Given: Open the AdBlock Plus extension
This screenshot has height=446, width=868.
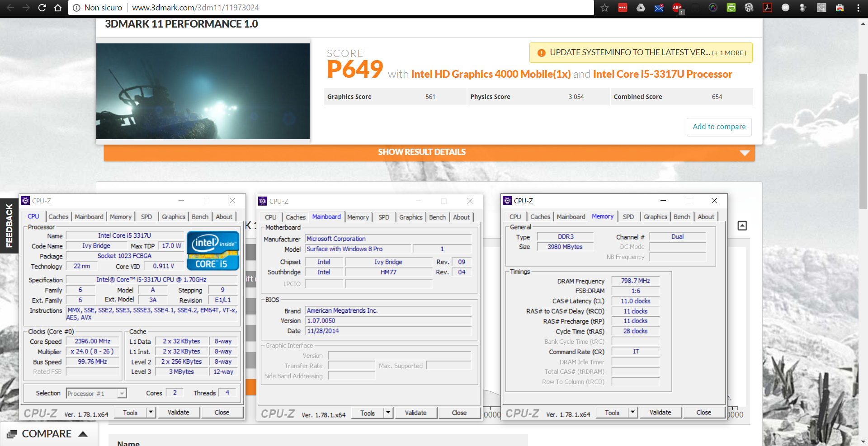Looking at the screenshot, I should pyautogui.click(x=677, y=8).
